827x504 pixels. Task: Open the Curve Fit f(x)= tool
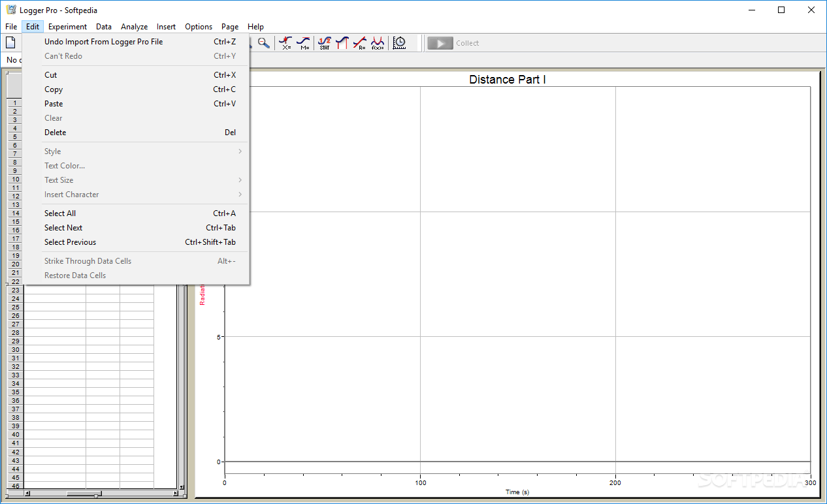(x=378, y=43)
